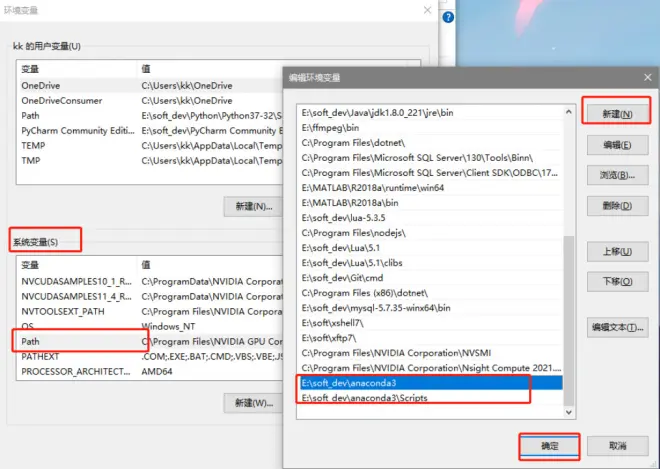660x469 pixels.
Task: Select the E:\soft_dev\anaconda3\Scripts entry
Action: click(x=429, y=398)
